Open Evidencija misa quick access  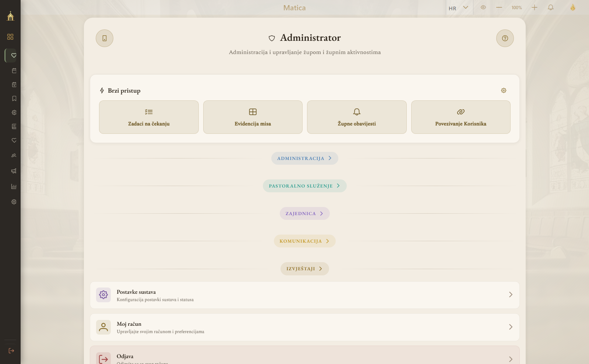coord(253,117)
